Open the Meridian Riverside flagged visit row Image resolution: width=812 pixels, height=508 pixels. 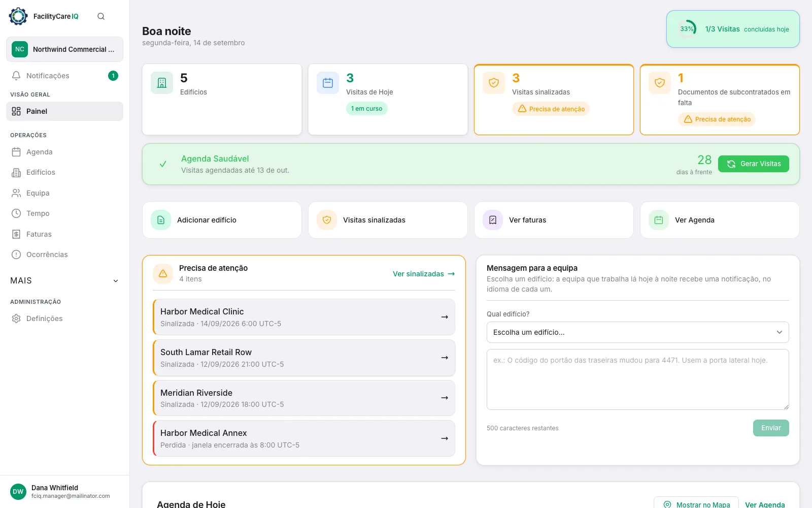(x=304, y=398)
